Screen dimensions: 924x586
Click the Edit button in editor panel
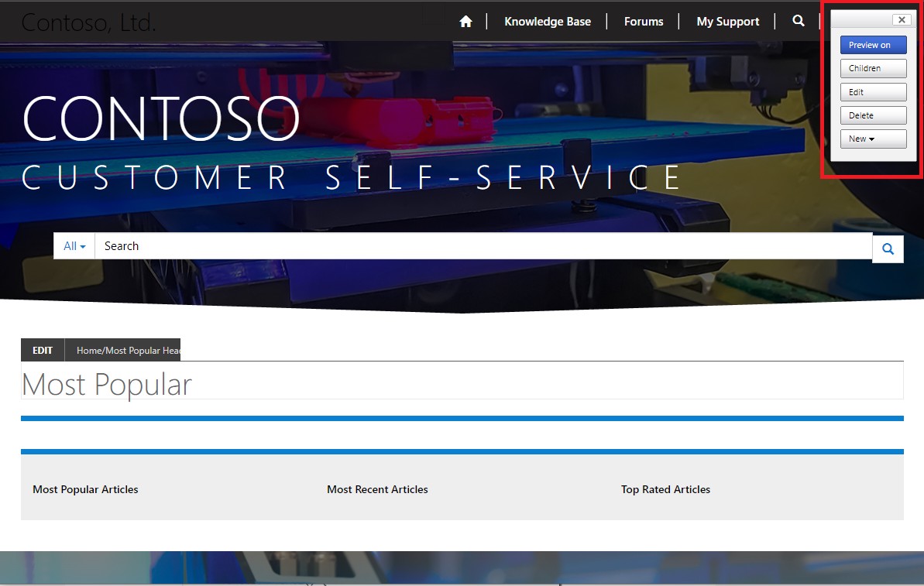[x=874, y=92]
